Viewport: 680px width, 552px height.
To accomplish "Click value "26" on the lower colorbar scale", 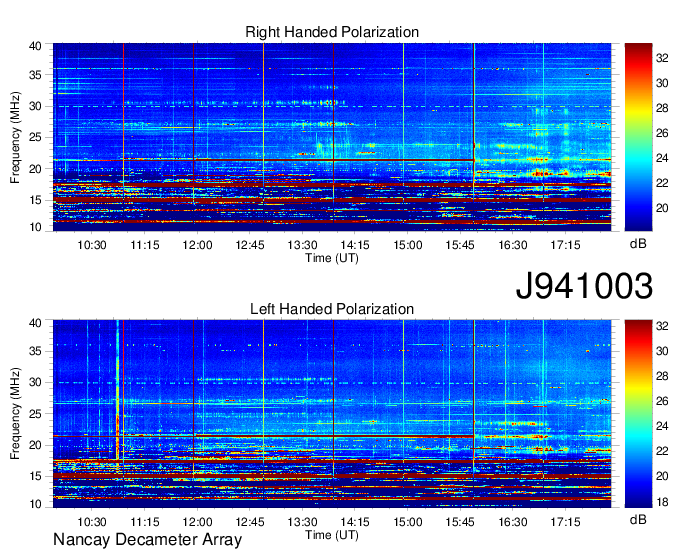I will [x=662, y=401].
